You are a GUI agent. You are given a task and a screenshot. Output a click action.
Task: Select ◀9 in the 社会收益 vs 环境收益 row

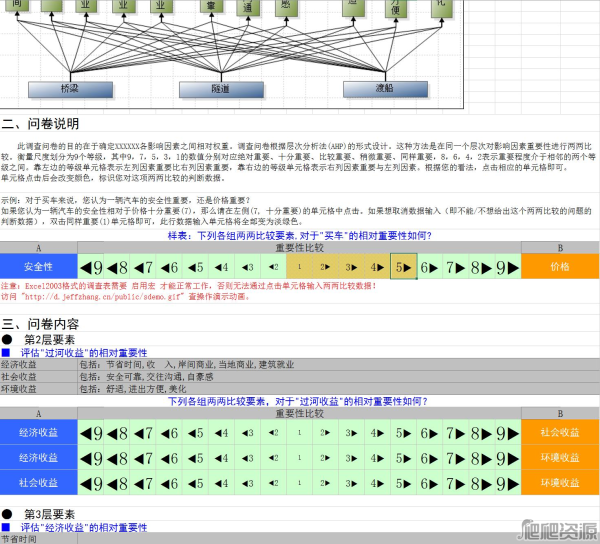(x=91, y=482)
